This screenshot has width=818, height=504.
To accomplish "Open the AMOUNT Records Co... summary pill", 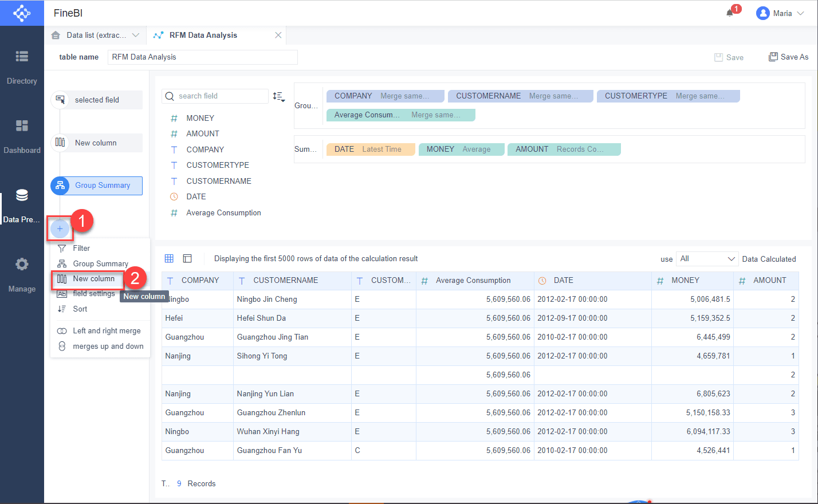I will [564, 149].
